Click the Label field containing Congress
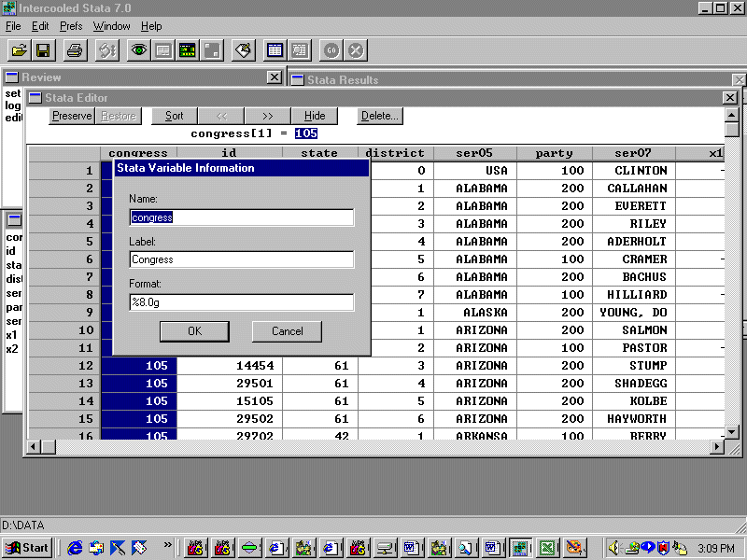The width and height of the screenshot is (747, 560). (x=241, y=259)
